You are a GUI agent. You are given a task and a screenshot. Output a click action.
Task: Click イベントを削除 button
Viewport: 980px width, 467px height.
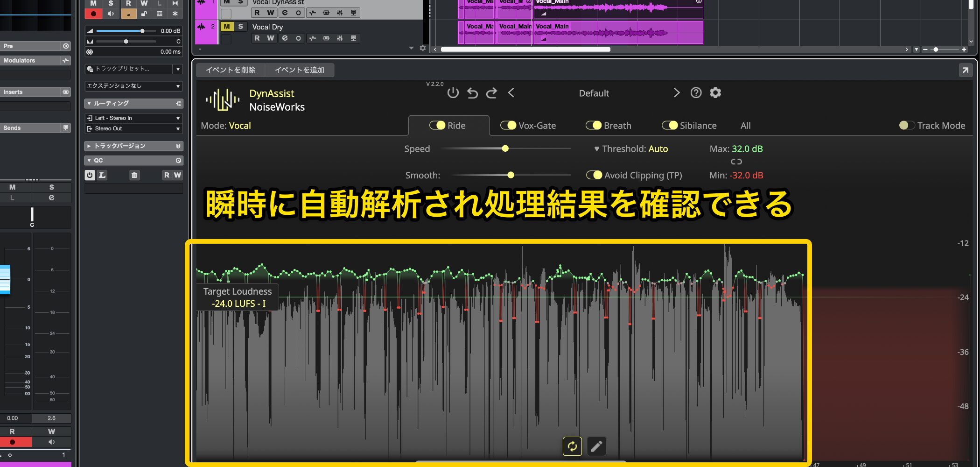(231, 70)
